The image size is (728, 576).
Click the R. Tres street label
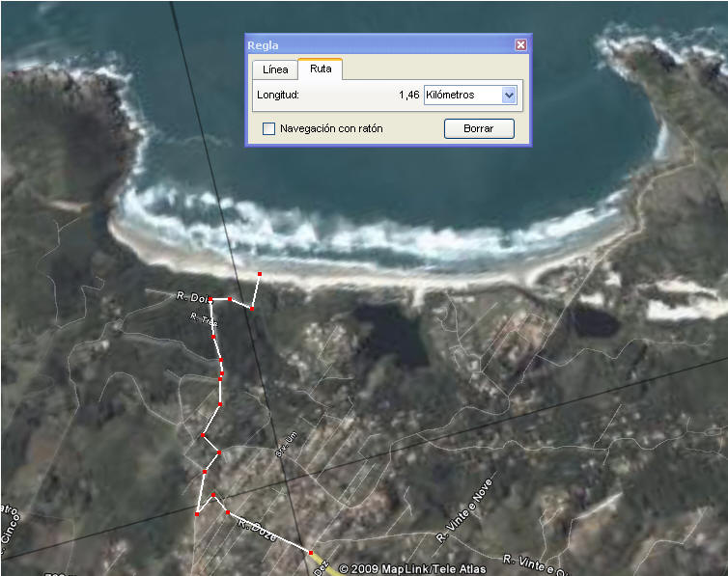point(203,319)
